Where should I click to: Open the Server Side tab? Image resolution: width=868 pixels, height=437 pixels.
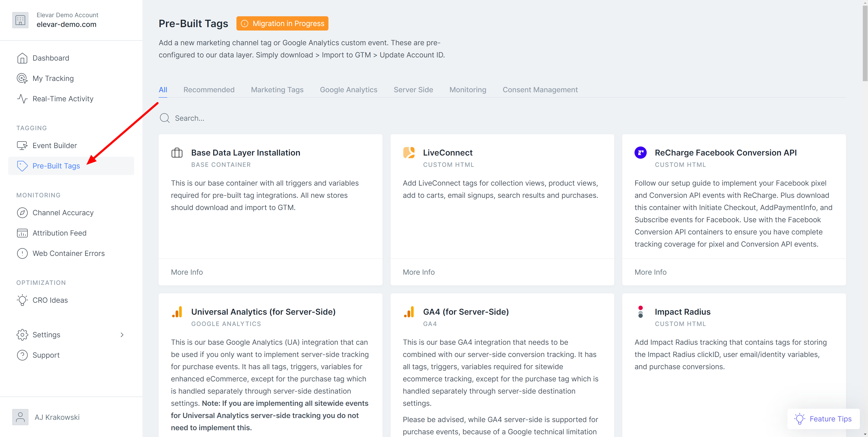[413, 90]
